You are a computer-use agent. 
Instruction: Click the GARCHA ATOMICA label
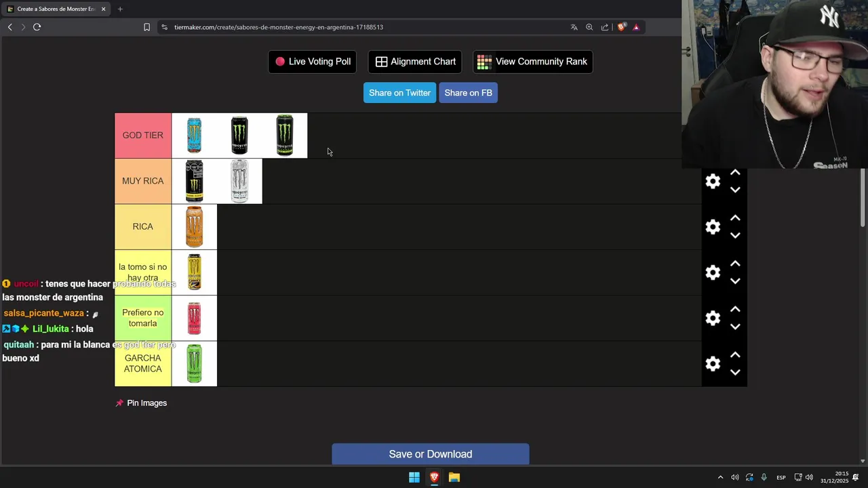click(x=143, y=364)
